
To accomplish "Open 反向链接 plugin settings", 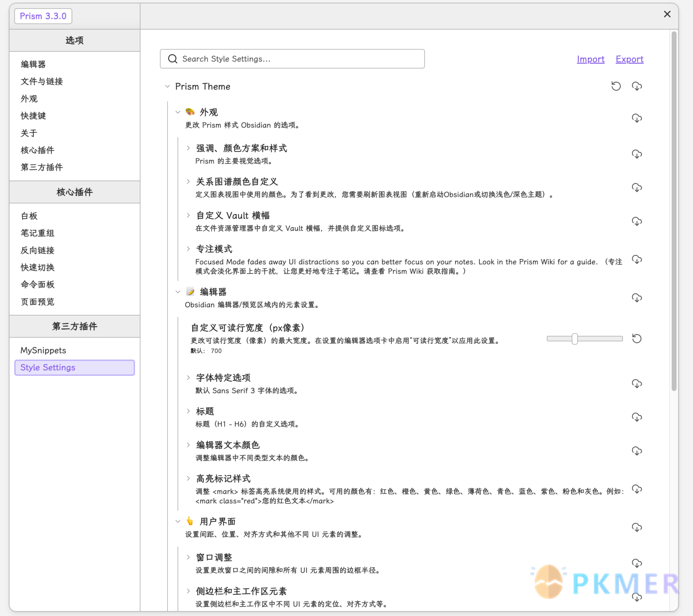I will tap(75, 250).
